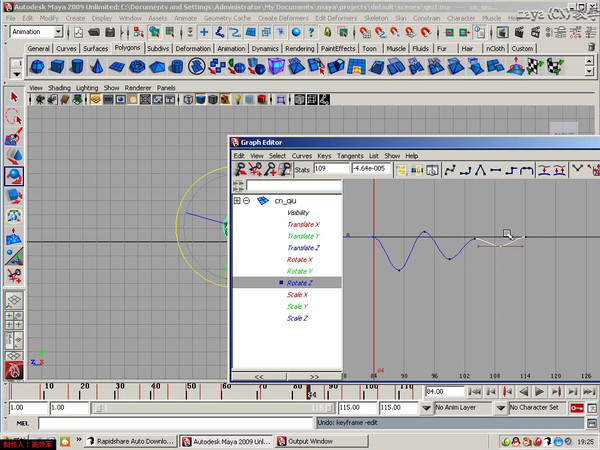The width and height of the screenshot is (600, 450).
Task: Open the Tangents menu in Graph Editor
Action: pyautogui.click(x=350, y=156)
